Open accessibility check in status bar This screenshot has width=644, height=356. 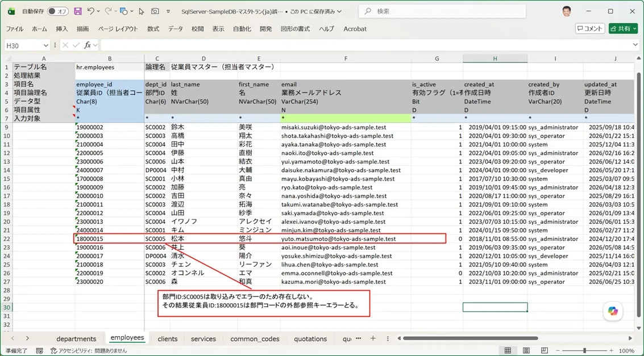point(88,351)
